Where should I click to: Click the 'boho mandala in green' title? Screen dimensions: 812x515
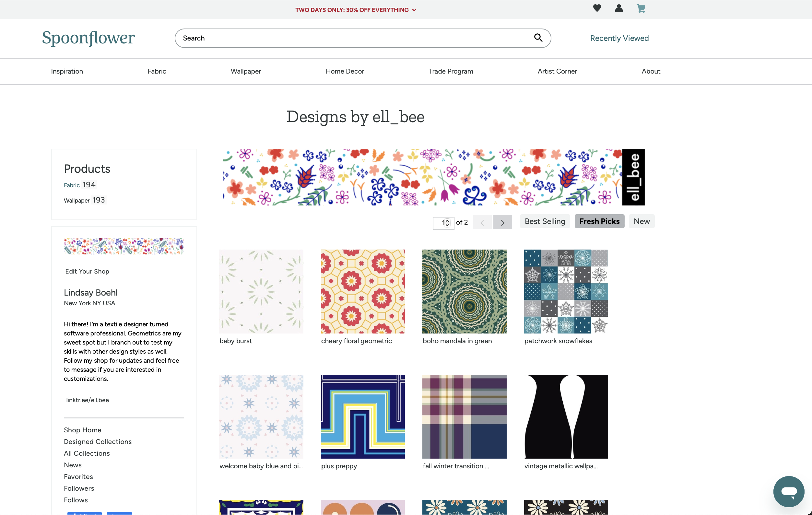click(x=457, y=341)
